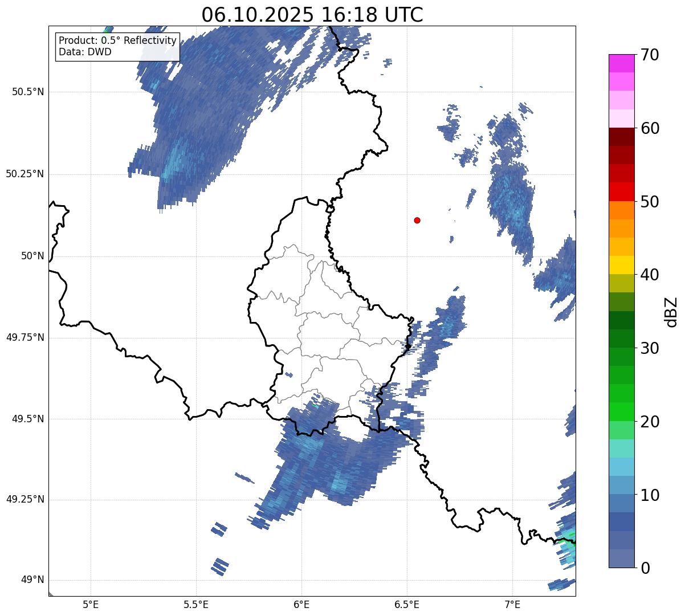Click the yellow colorbar segment at 40
Viewport: 685px width, 616px height.
tap(621, 265)
